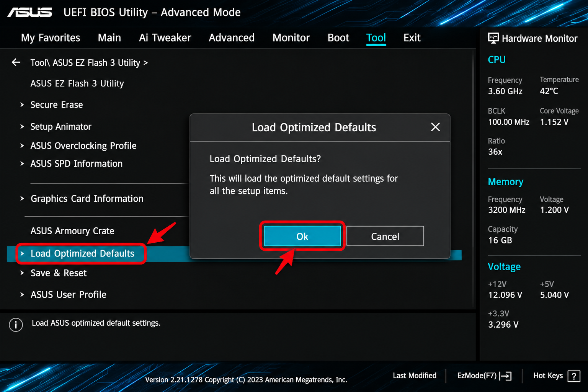Click the Load Optimized Defaults? question text
Screen dimensions: 588x392
(x=265, y=159)
